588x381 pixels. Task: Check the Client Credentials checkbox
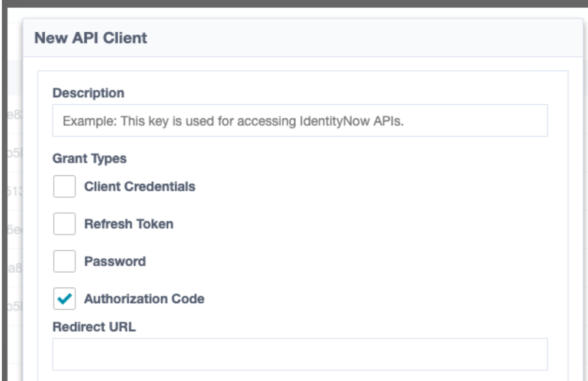[64, 187]
